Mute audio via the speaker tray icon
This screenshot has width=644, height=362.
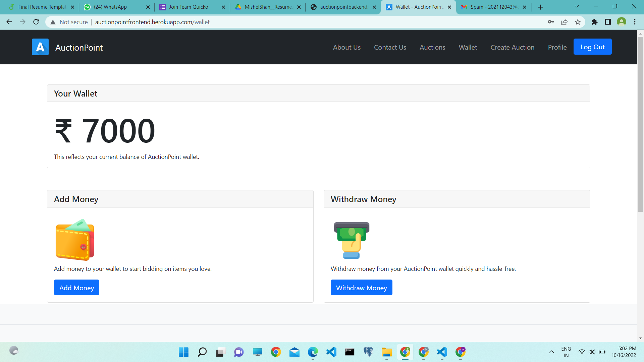pyautogui.click(x=591, y=352)
